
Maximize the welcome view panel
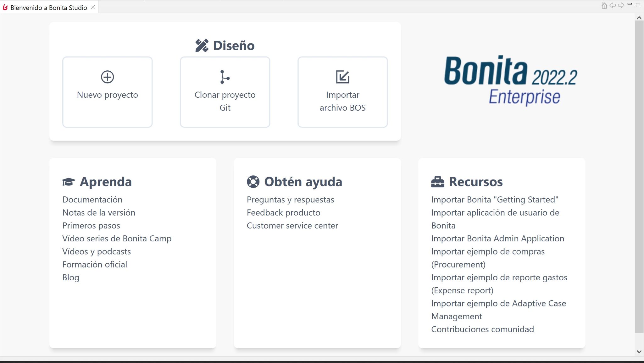638,5
